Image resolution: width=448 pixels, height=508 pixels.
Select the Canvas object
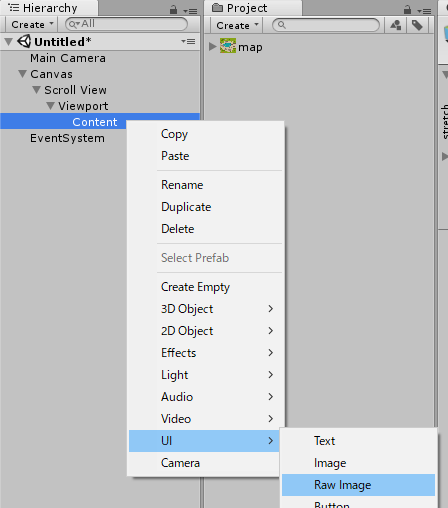51,74
